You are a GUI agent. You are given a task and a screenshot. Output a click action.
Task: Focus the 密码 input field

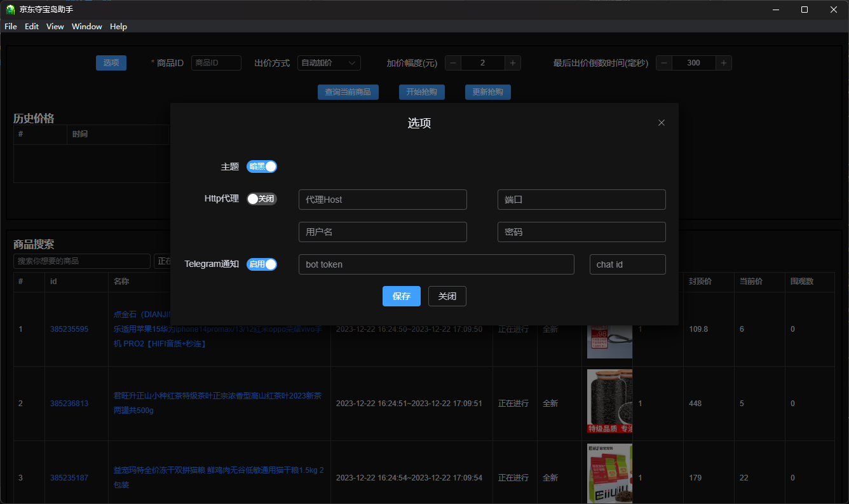click(x=581, y=232)
